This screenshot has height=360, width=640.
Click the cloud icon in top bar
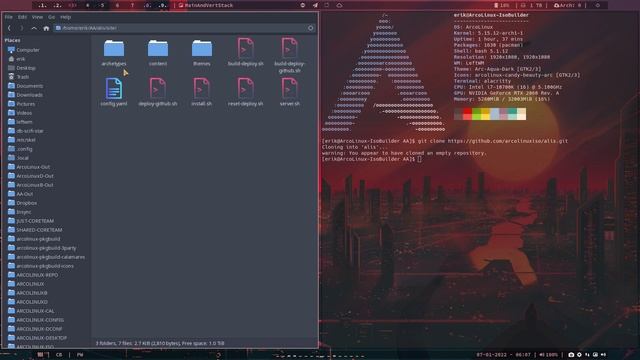(339, 5)
